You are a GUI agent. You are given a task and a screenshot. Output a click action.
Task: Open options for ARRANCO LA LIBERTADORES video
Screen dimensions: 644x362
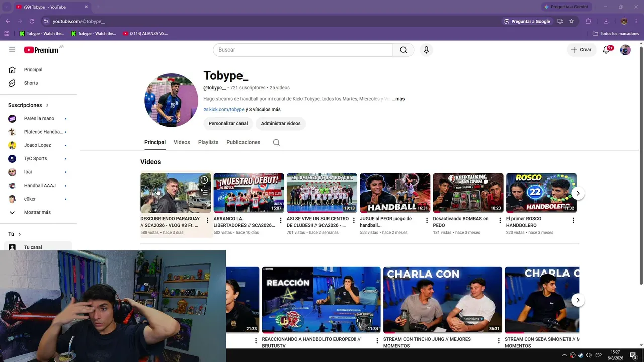click(281, 220)
